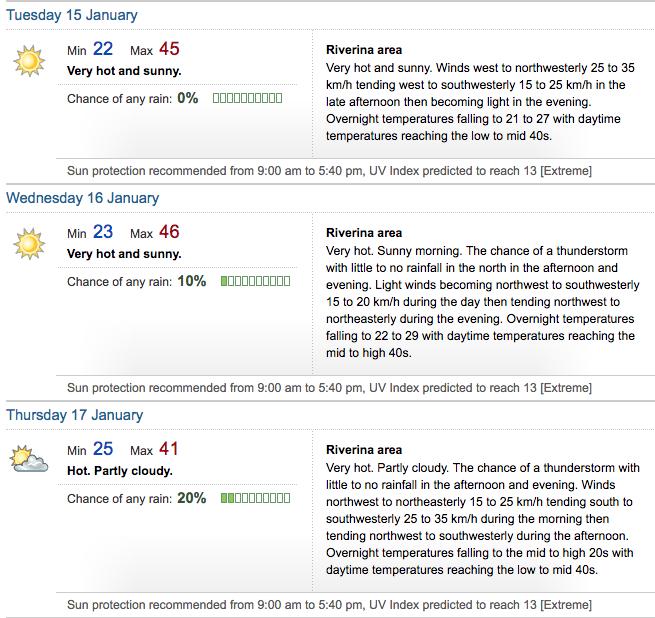The height and width of the screenshot is (618, 655).
Task: Click the partly cloudy icon for Thursday
Action: tap(28, 459)
